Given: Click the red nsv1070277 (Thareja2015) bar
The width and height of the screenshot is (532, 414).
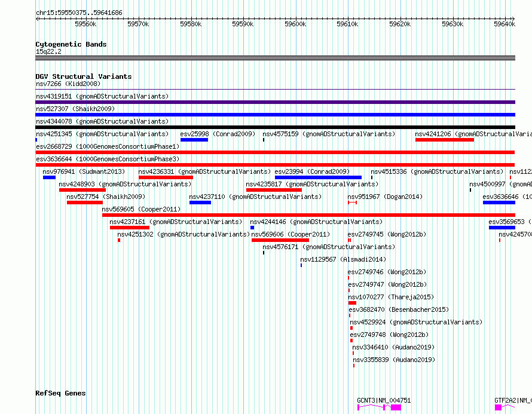Looking at the screenshot, I should click(x=352, y=303).
